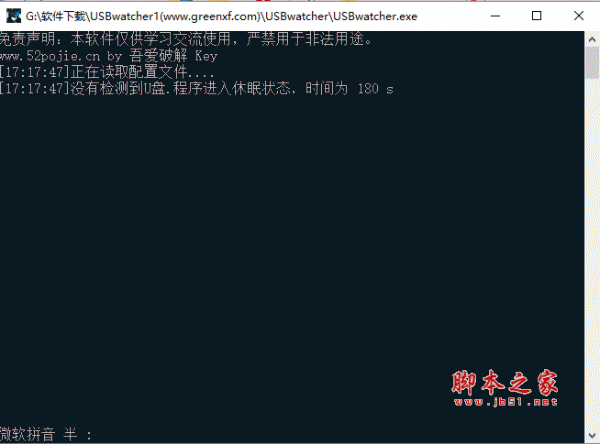The image size is (600, 444).
Task: Click the 免责声明 disclaimer line
Action: coord(186,39)
